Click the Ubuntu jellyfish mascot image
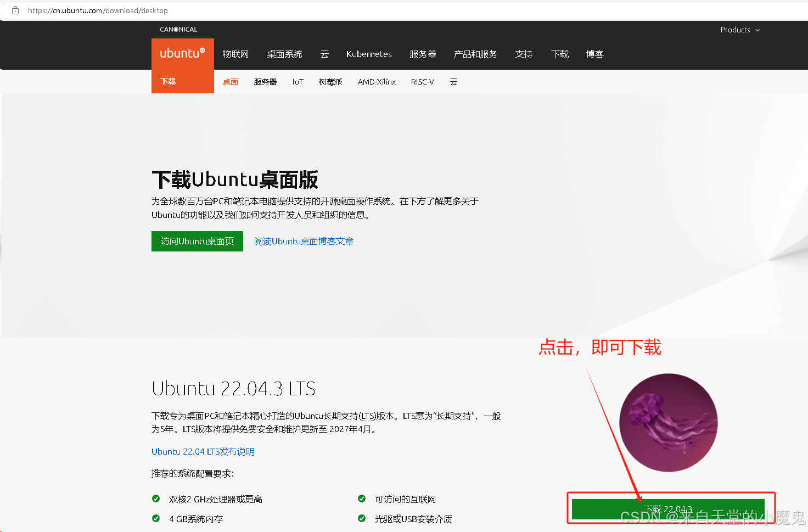 pos(668,422)
